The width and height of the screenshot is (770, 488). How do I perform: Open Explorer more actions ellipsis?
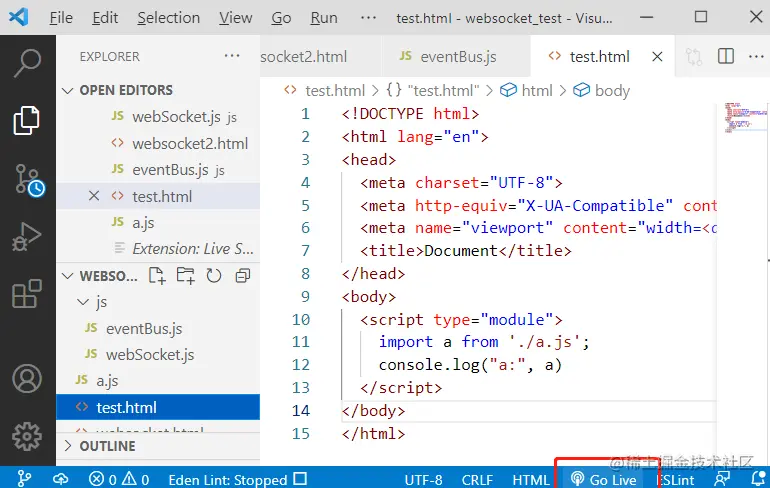[x=232, y=56]
